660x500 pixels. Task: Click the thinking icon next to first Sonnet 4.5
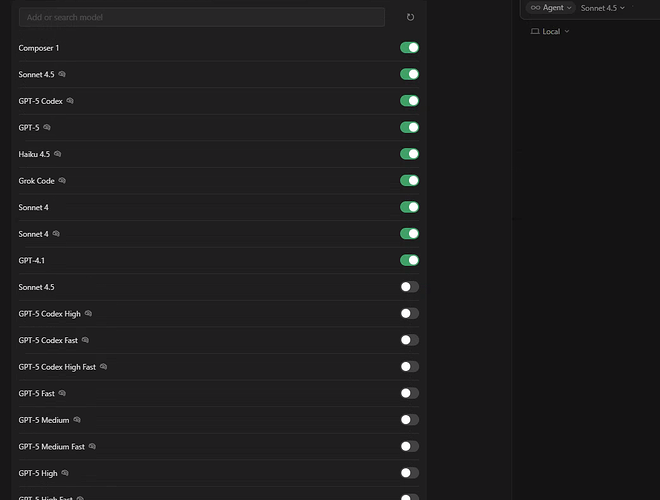(x=62, y=74)
